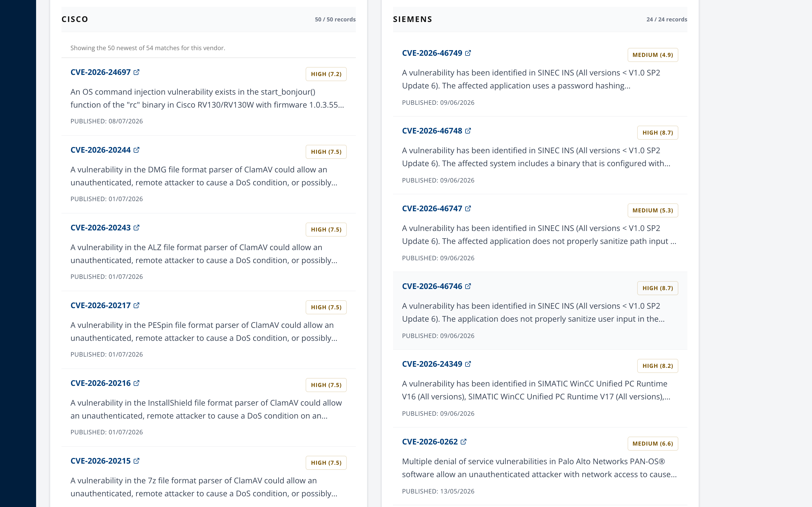This screenshot has height=507, width=812.
Task: Click the MEDIUM (5.3) severity badge
Action: pyautogui.click(x=653, y=211)
